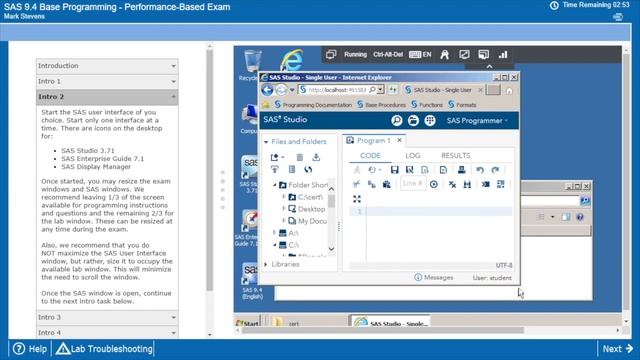The height and width of the screenshot is (360, 640).
Task: Click the go-to-line circular arrow button
Action: tap(434, 184)
